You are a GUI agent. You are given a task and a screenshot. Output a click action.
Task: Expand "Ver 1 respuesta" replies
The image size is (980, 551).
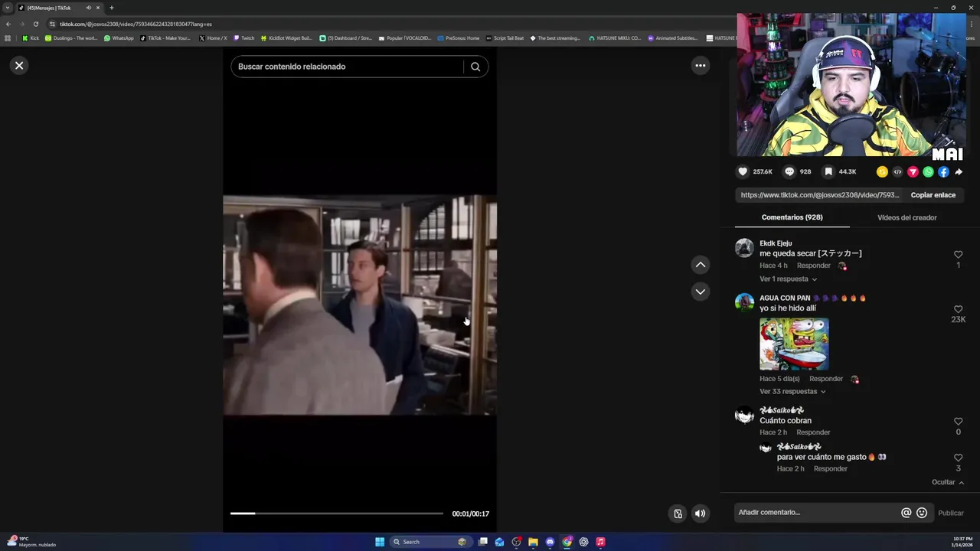(788, 279)
